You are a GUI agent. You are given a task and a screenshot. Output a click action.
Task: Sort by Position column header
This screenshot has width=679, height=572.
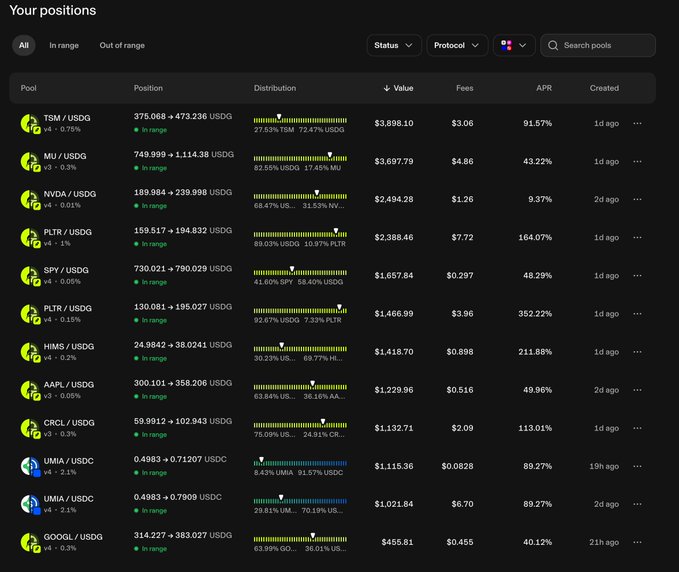click(x=148, y=88)
